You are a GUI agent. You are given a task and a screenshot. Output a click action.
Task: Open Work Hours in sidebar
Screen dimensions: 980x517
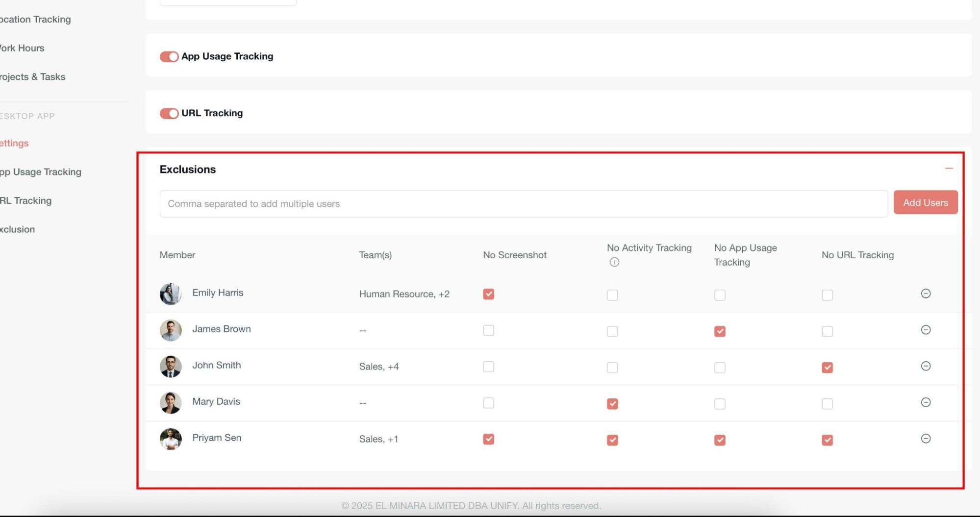click(22, 48)
